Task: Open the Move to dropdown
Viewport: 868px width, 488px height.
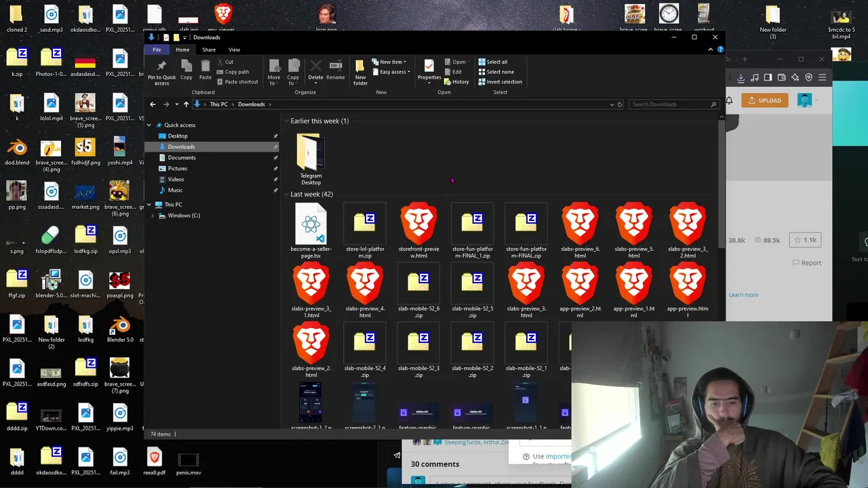Action: pos(274,72)
